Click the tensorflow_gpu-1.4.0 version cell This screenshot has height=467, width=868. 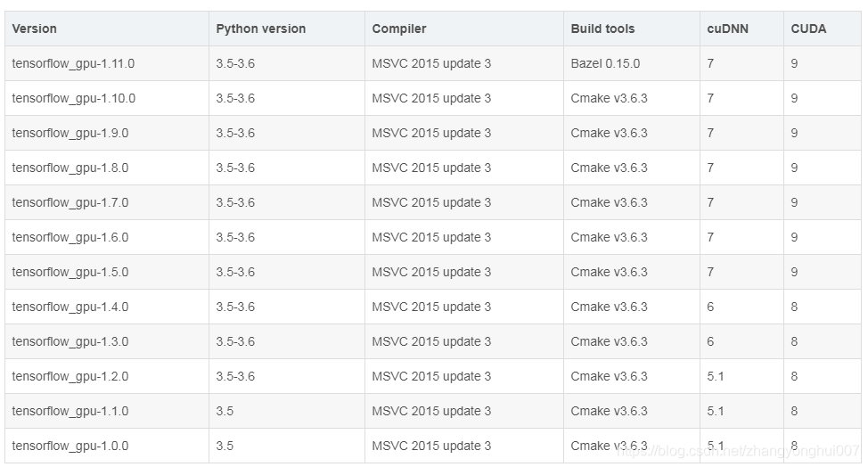(70, 307)
